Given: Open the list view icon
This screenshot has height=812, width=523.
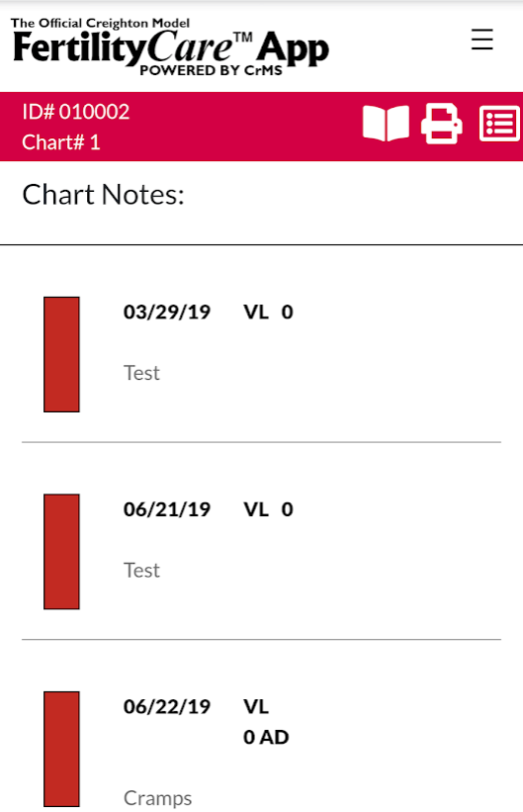Looking at the screenshot, I should pyautogui.click(x=499, y=124).
